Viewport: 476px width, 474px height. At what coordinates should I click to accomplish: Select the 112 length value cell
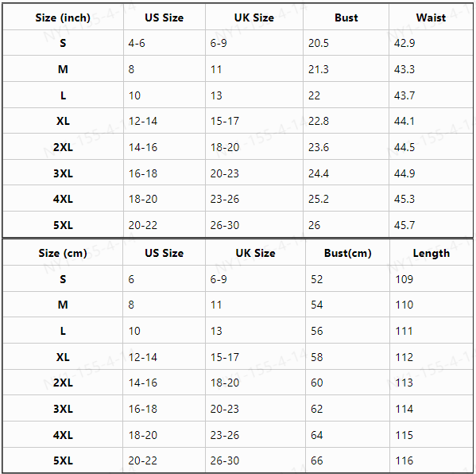click(x=431, y=356)
